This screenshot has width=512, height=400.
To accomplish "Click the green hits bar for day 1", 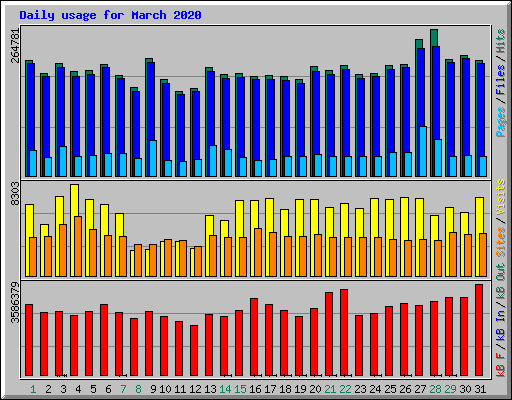I will coord(27,118).
